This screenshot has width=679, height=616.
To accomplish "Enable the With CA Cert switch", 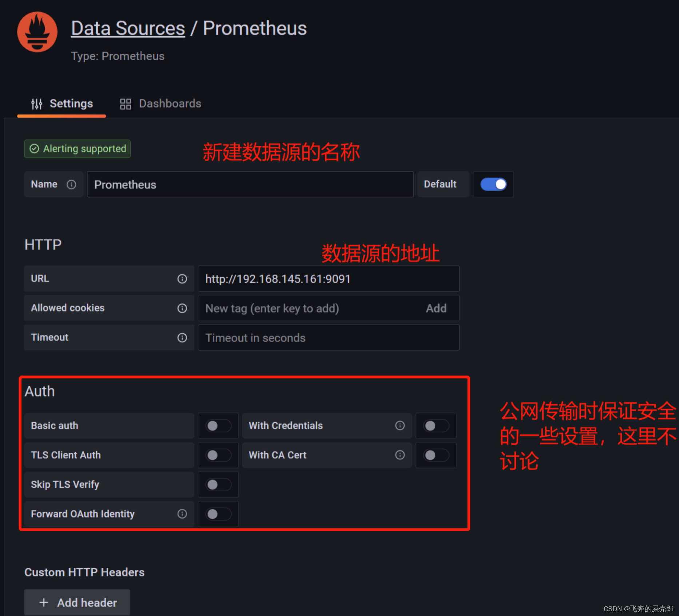I will coord(436,455).
